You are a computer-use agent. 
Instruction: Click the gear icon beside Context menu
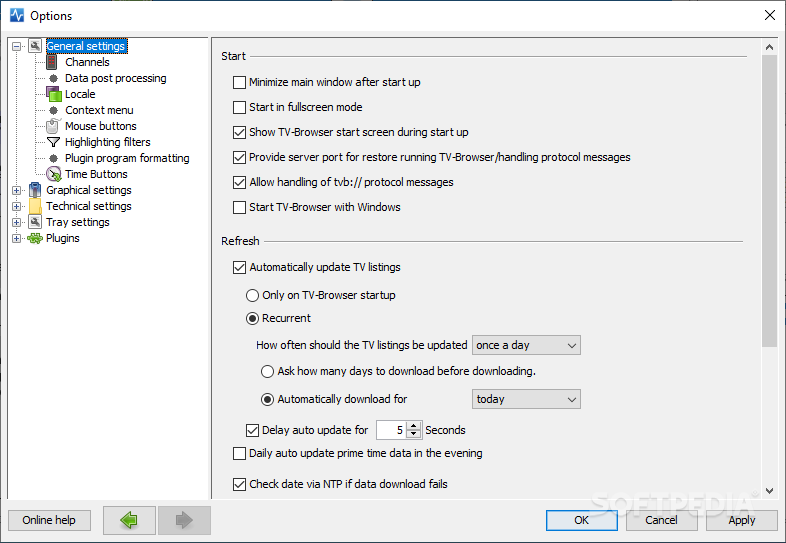click(54, 110)
